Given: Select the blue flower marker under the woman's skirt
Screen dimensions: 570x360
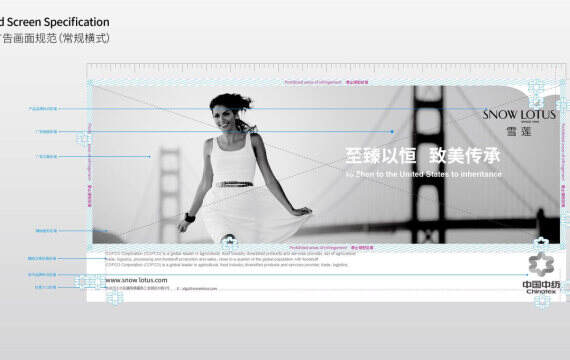Looking at the screenshot, I should click(x=229, y=241).
